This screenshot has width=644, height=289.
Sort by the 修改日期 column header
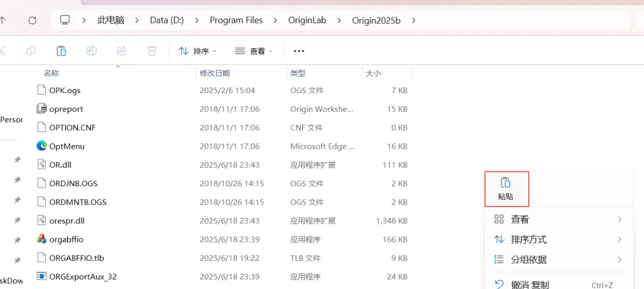(x=215, y=73)
